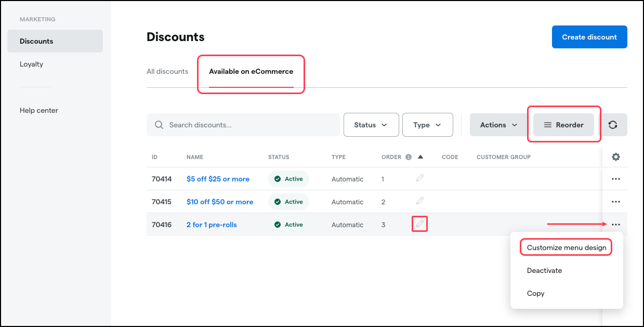Click Active status badge for 70414

[288, 179]
